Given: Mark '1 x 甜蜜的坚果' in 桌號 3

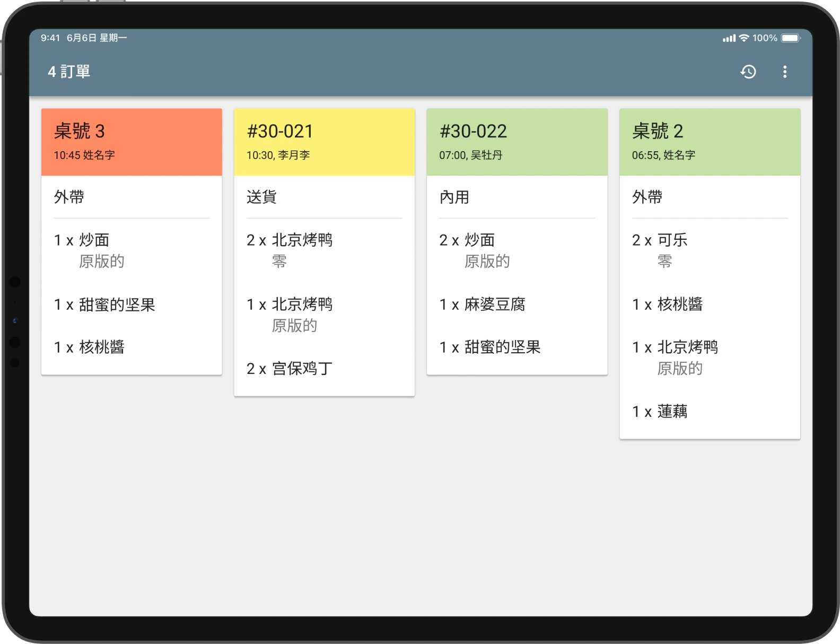Looking at the screenshot, I should click(104, 304).
